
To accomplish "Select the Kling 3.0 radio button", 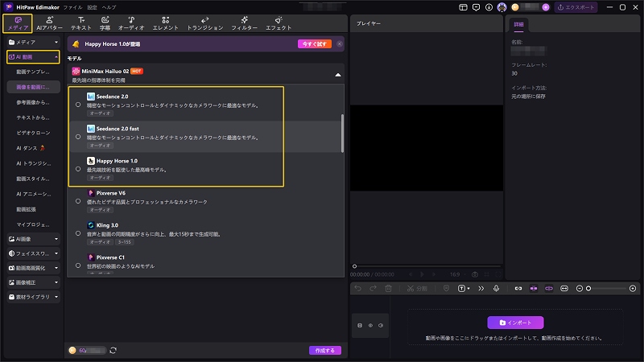I will (78, 233).
